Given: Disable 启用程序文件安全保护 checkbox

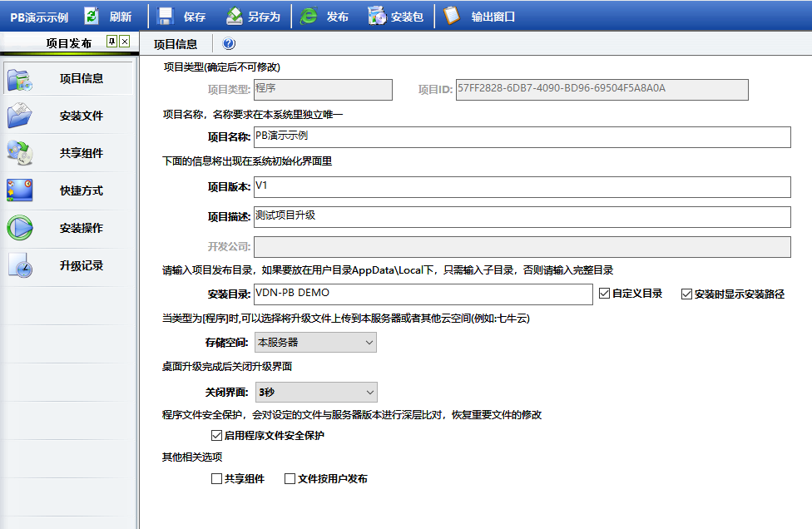Looking at the screenshot, I should point(217,435).
